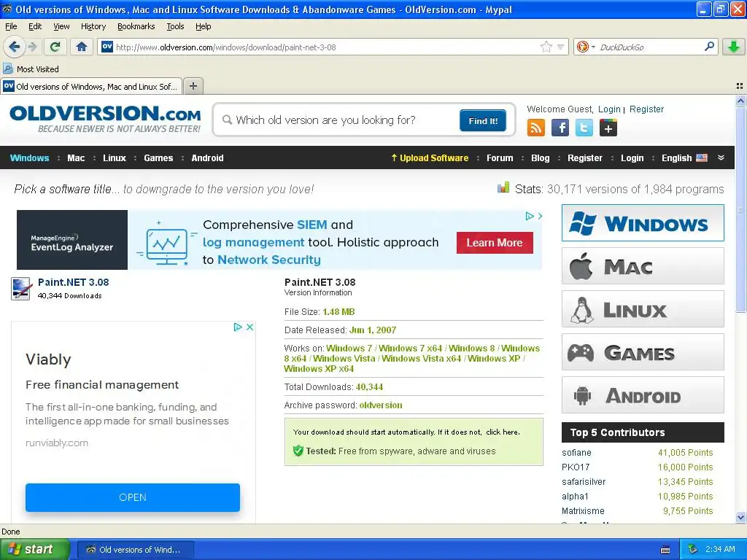
Task: Open a new tab with the plus button
Action: [x=193, y=86]
